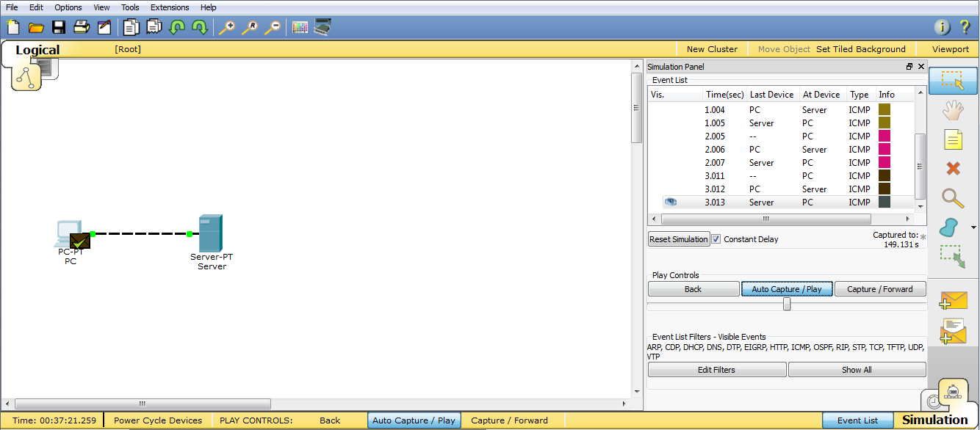Zoom in with the plus magnifier

click(x=228, y=28)
